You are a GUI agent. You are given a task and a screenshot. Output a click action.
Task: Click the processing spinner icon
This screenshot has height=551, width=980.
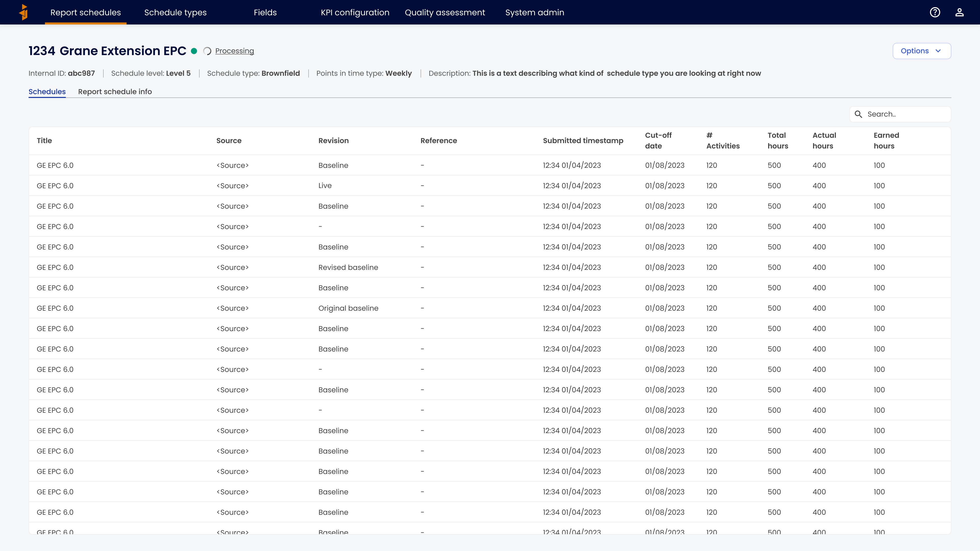click(x=207, y=51)
